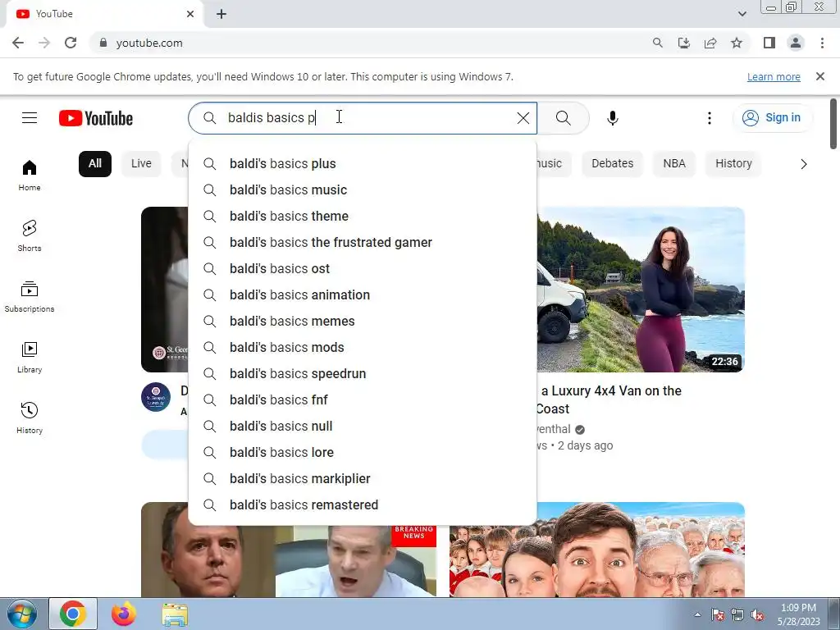Toggle the Chrome side panel
This screenshot has width=840, height=630.
[x=769, y=43]
